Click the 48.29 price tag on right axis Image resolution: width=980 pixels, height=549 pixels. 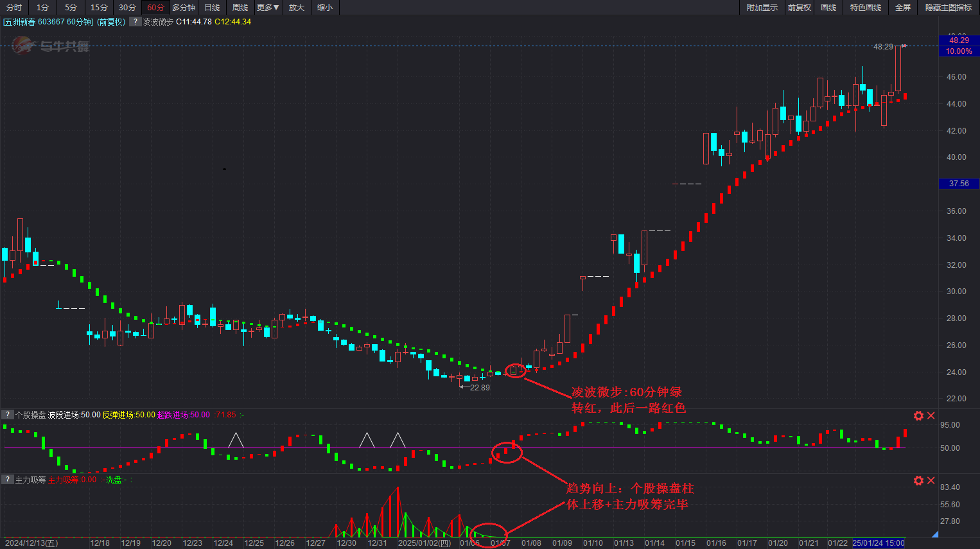pos(959,40)
